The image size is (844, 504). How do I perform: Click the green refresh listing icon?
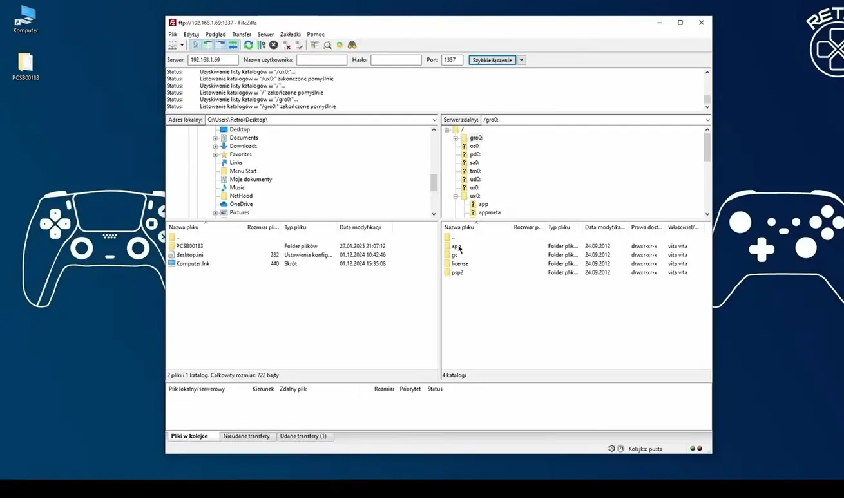coord(248,45)
